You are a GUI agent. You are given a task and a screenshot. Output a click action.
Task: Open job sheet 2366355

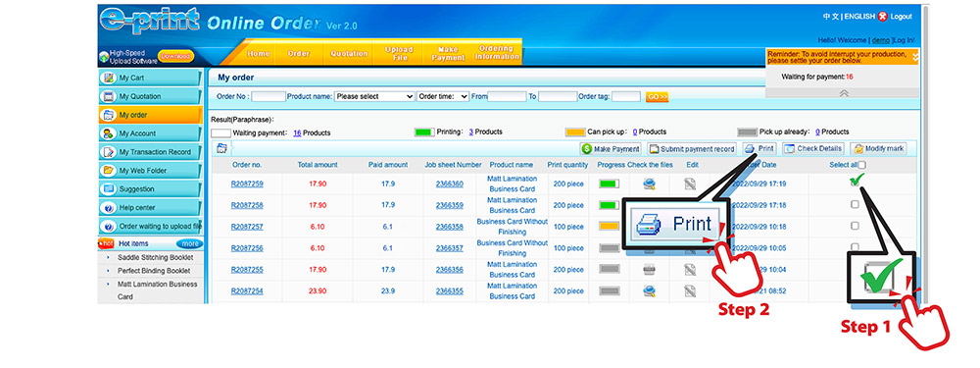pos(450,291)
